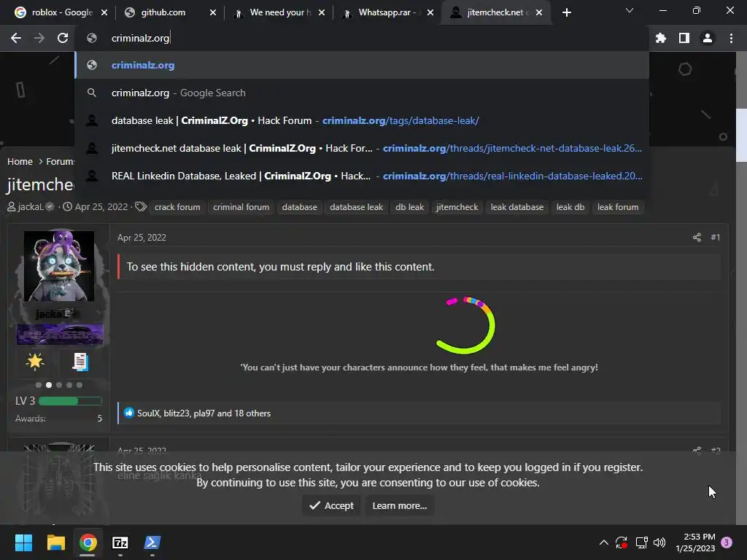Open the Forums breadcrumb link
747x560 pixels.
pyautogui.click(x=61, y=161)
